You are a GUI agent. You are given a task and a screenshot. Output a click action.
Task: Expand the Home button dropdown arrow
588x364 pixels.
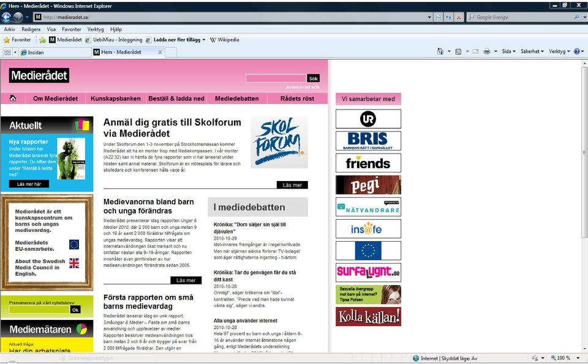449,51
